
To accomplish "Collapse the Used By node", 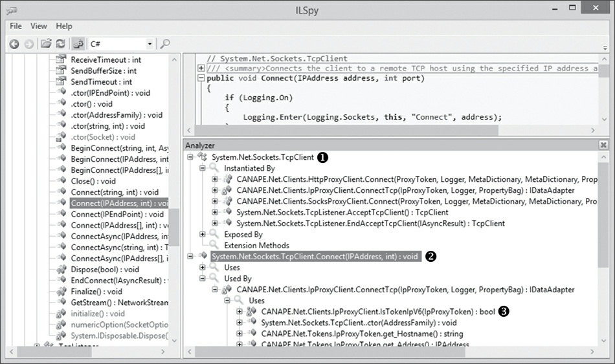I will pyautogui.click(x=203, y=278).
